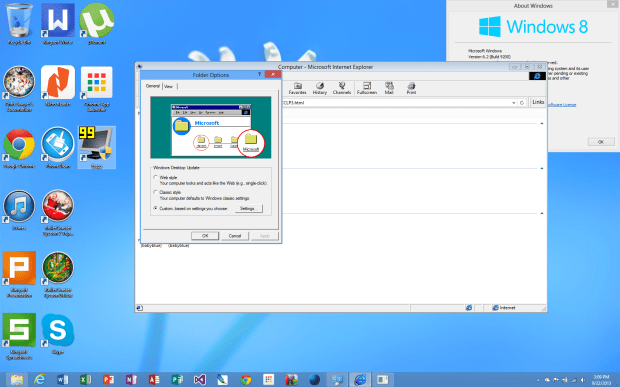The width and height of the screenshot is (620, 387).
Task: Collapse the third section arrow in Explorer pane
Action: [542, 213]
